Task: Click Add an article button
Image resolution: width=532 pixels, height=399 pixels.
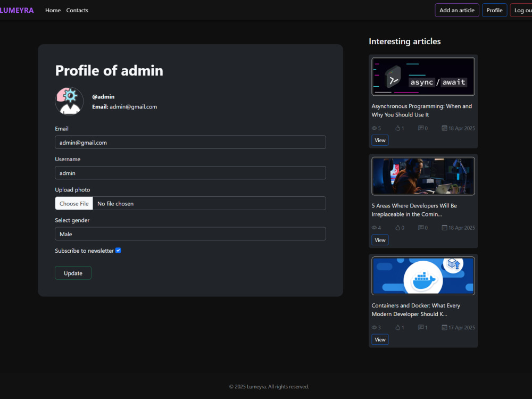Action: pyautogui.click(x=456, y=10)
